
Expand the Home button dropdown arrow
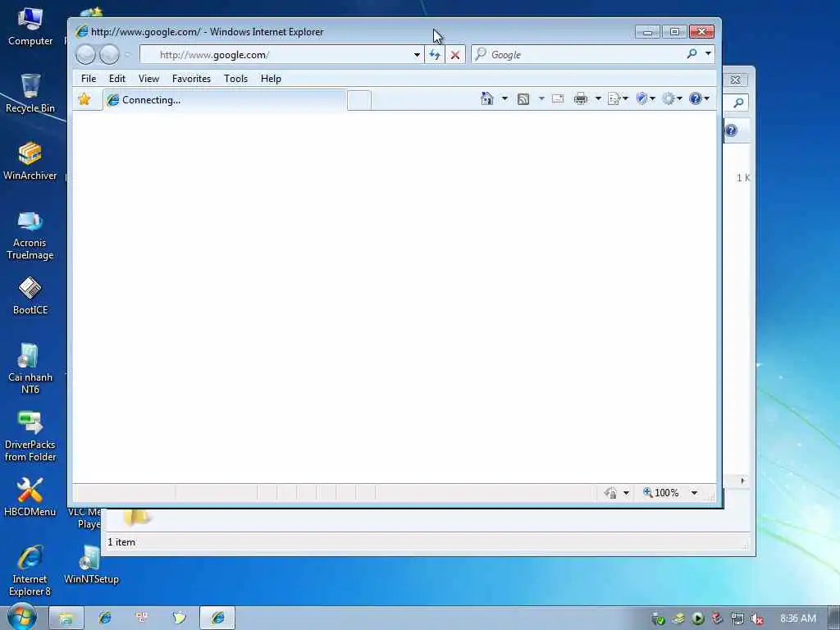[x=504, y=98]
